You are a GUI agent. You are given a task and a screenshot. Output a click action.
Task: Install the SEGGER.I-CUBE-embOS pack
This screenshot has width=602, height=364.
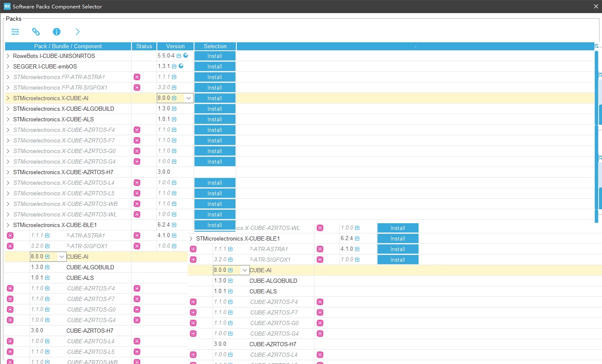coord(215,66)
